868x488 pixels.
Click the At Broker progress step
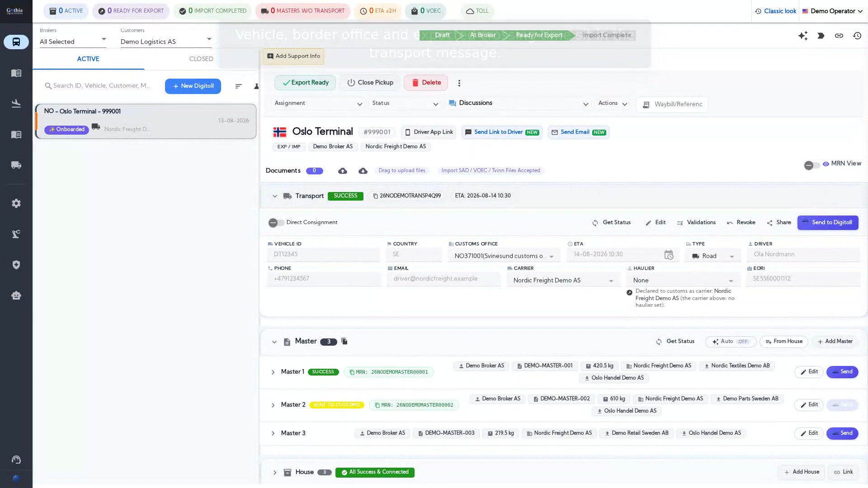482,35
